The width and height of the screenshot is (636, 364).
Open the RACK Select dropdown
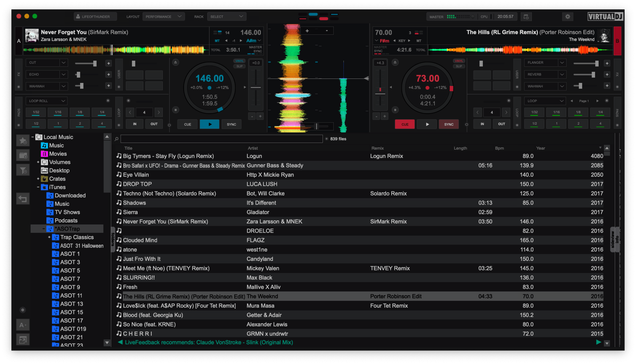(226, 17)
